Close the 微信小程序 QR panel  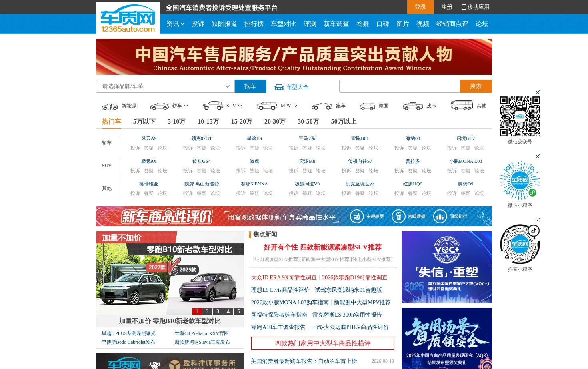pos(538,156)
